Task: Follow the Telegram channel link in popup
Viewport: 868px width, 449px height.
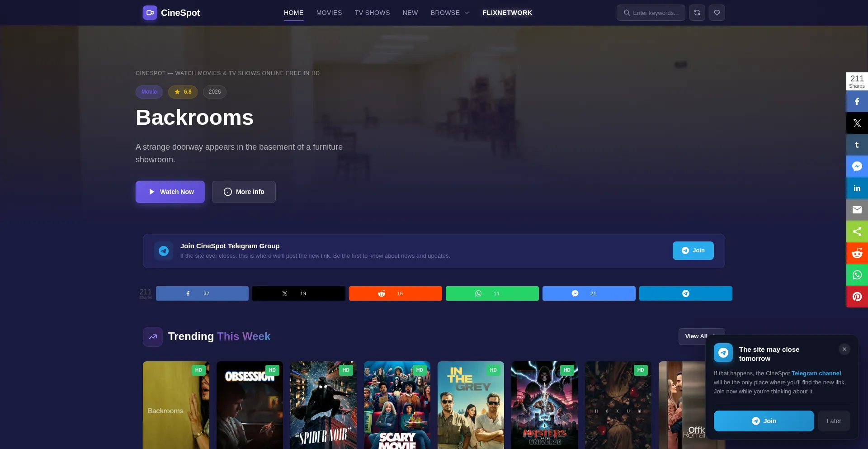Action: (x=816, y=373)
